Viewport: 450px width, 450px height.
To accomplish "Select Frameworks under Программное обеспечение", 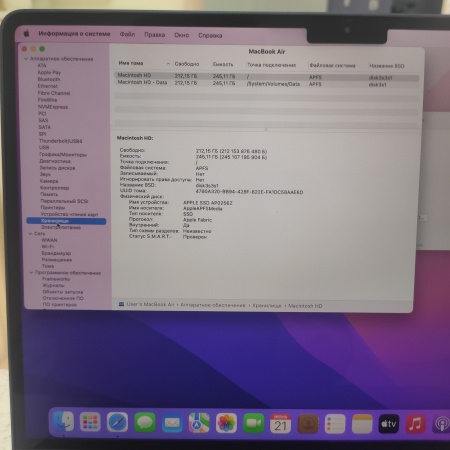I will [56, 279].
